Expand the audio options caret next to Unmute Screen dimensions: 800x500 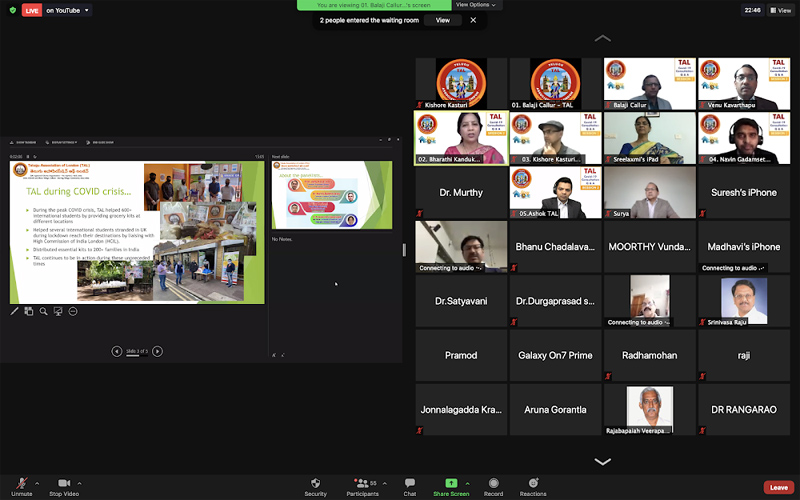(37, 483)
